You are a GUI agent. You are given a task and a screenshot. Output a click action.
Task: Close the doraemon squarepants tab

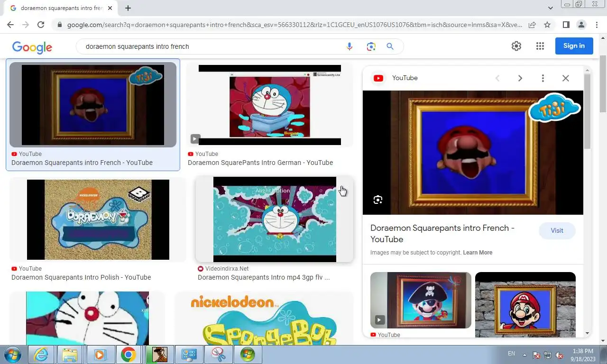pyautogui.click(x=110, y=8)
